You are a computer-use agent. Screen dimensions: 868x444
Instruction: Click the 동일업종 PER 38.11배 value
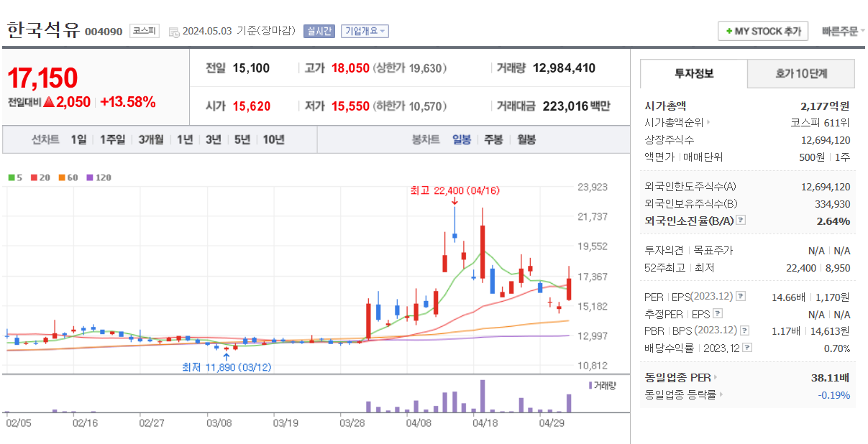pyautogui.click(x=831, y=377)
